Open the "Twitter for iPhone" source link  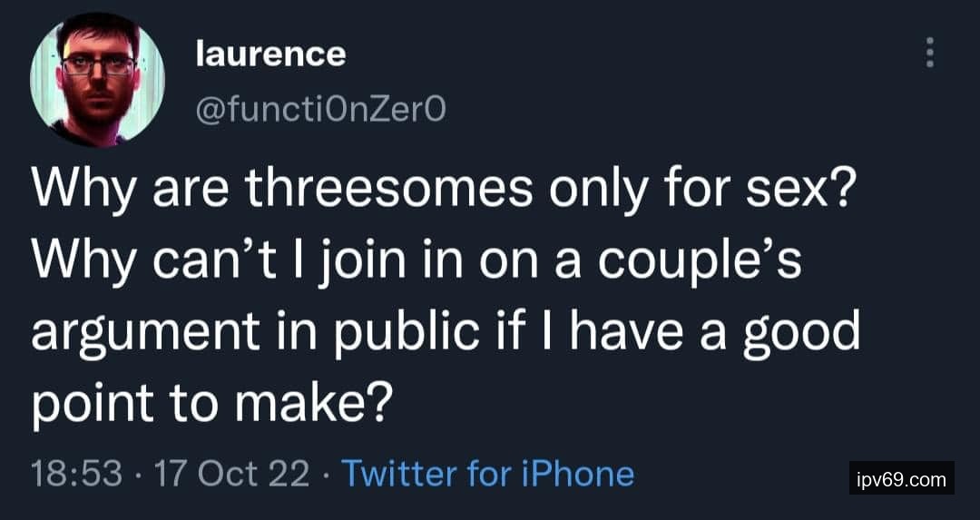tap(486, 473)
